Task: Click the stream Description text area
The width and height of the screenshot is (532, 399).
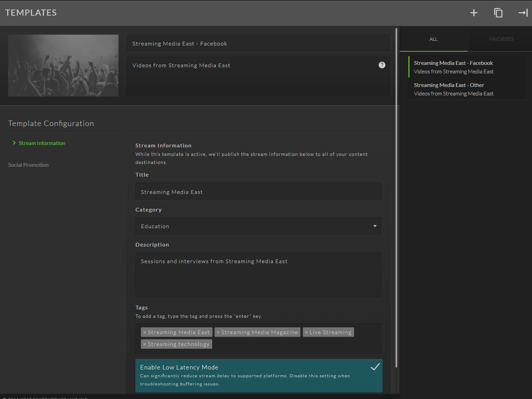Action: (x=259, y=275)
